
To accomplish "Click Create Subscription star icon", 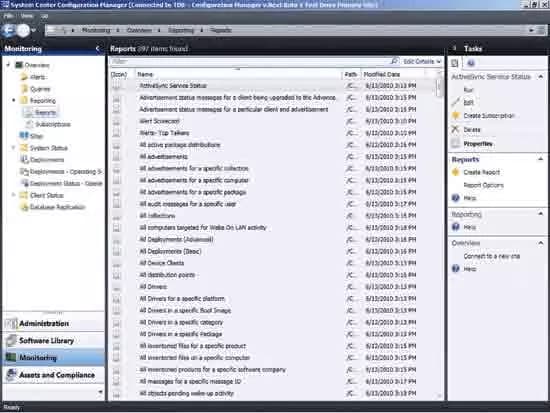I will click(x=456, y=115).
